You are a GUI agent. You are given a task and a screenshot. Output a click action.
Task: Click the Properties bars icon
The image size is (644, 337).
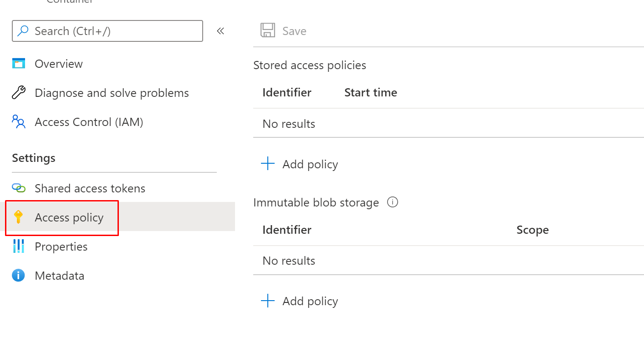tap(18, 246)
